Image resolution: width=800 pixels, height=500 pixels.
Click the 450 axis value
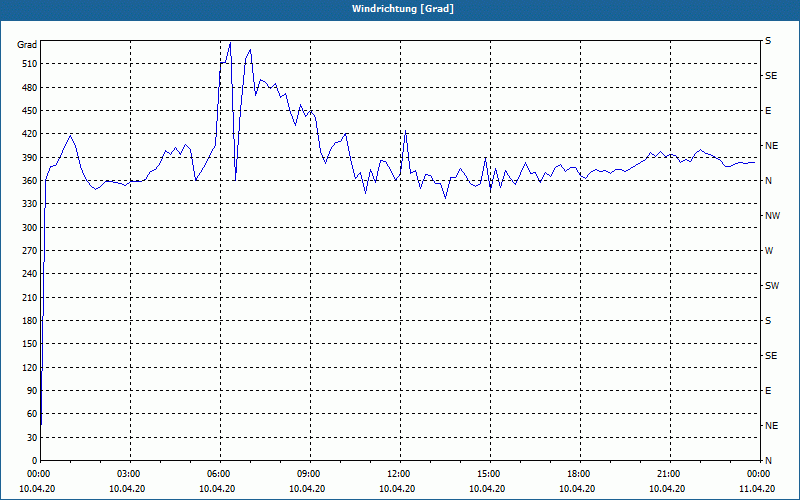[31, 111]
